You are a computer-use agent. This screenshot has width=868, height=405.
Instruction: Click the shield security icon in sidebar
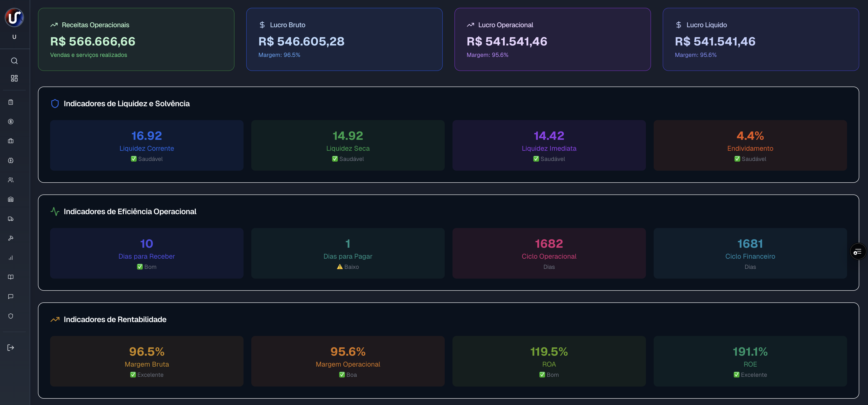[x=11, y=316]
